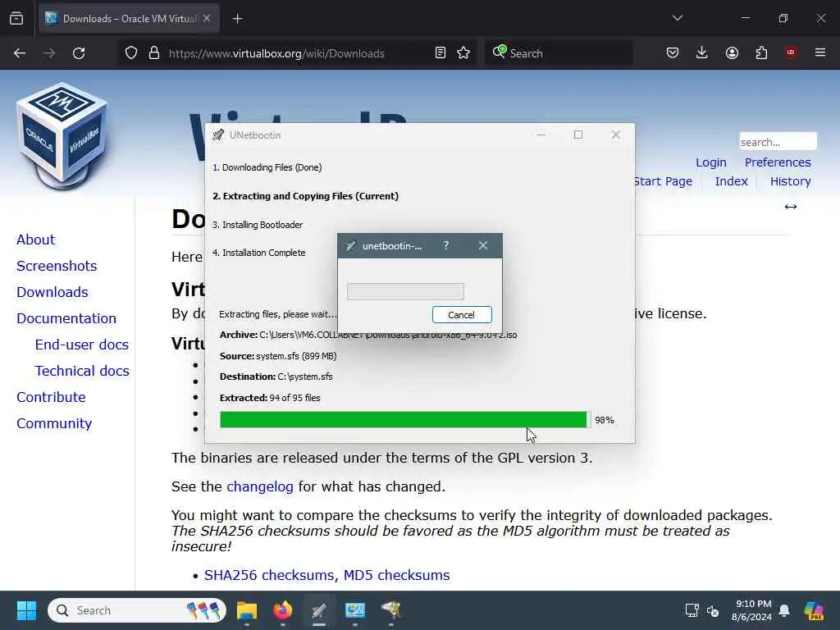Click the VirtualBox site search field

[778, 142]
